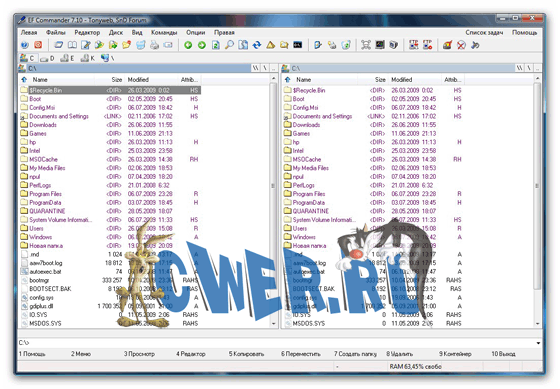560x389 pixels.
Task: Expand the command line history dropdown
Action: click(538, 343)
